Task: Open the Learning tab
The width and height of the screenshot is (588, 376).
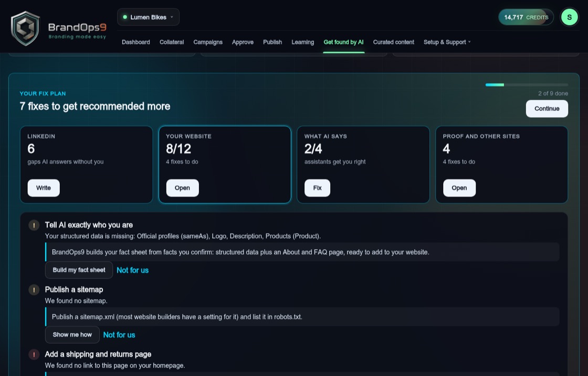Action: click(x=302, y=42)
